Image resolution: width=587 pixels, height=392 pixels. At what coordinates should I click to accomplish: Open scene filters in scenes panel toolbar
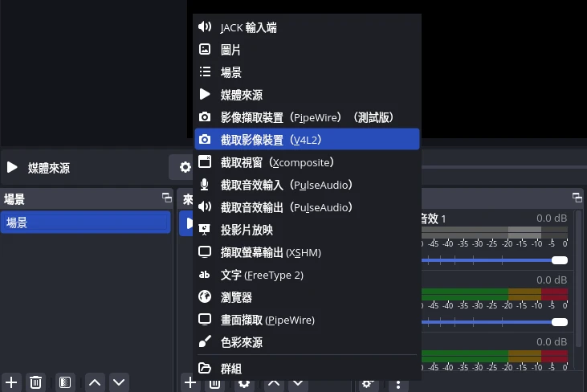point(65,382)
